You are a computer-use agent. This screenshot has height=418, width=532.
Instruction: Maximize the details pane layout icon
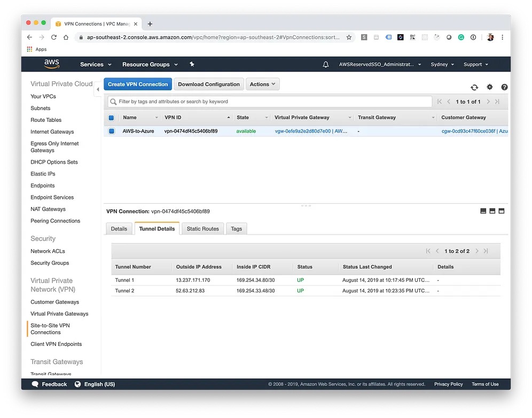502,211
